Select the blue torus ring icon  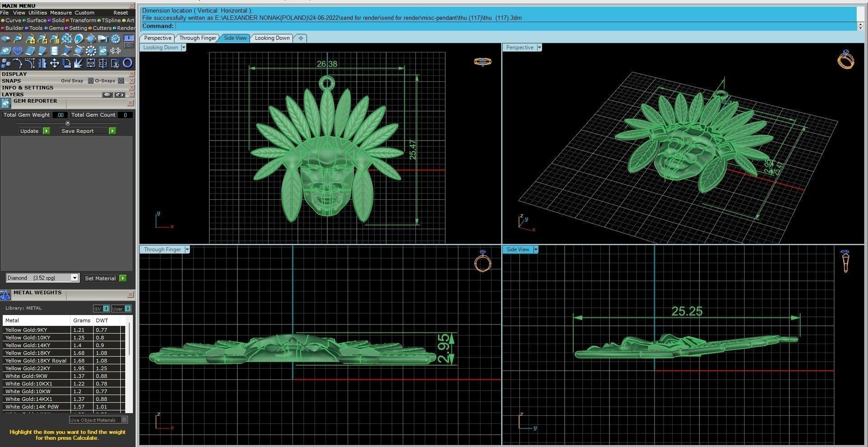[x=128, y=63]
